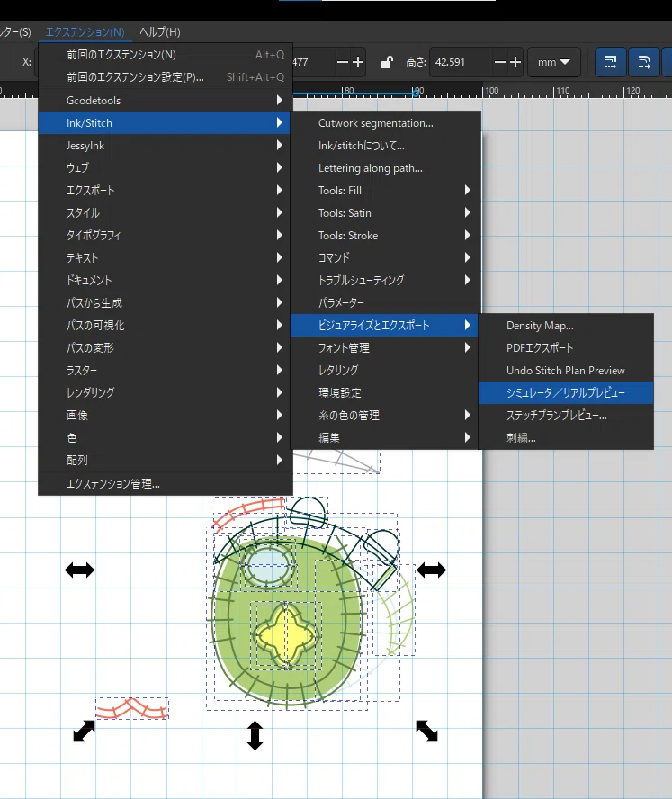
Task: Choose the パラメーター entry
Action: pyautogui.click(x=385, y=302)
